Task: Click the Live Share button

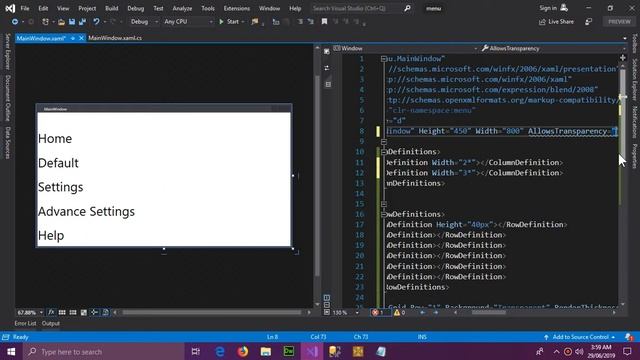Action: point(556,22)
